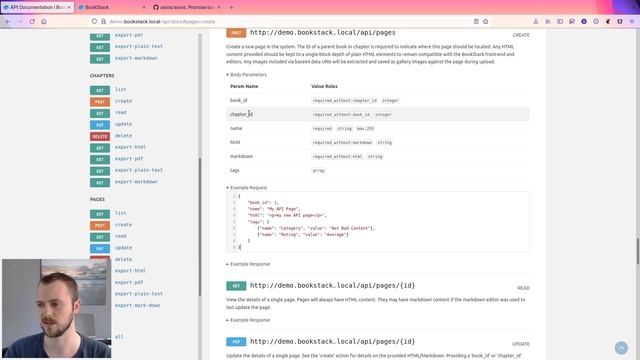Close the axios/axios tab

coord(219,7)
